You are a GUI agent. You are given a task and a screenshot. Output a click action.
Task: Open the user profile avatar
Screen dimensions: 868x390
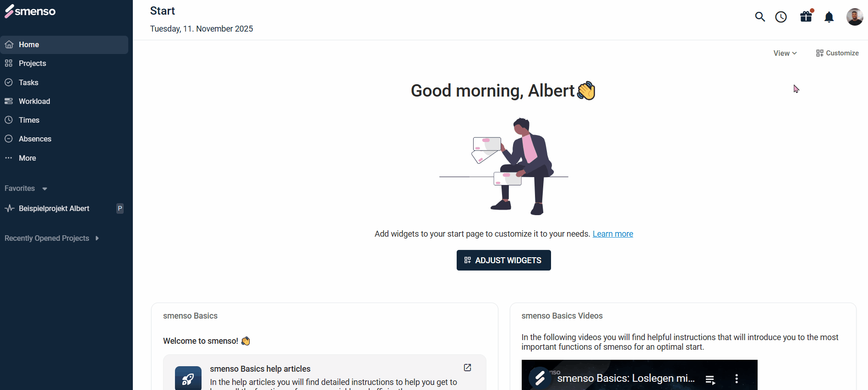pos(855,17)
